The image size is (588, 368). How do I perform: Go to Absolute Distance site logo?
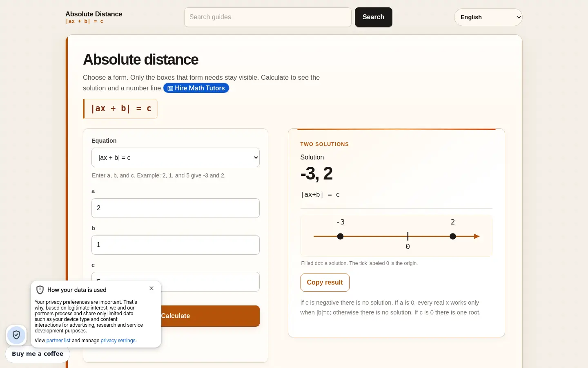(94, 17)
